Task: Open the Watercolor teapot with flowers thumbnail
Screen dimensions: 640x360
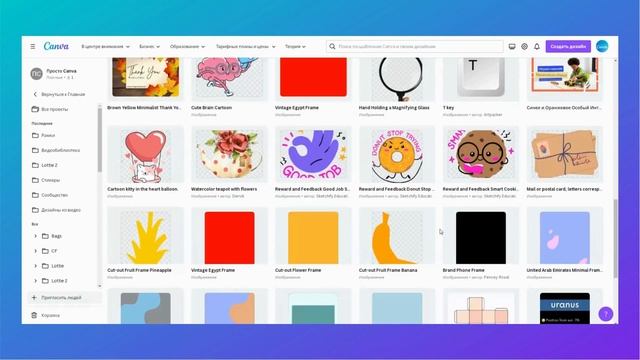Action: [x=229, y=155]
